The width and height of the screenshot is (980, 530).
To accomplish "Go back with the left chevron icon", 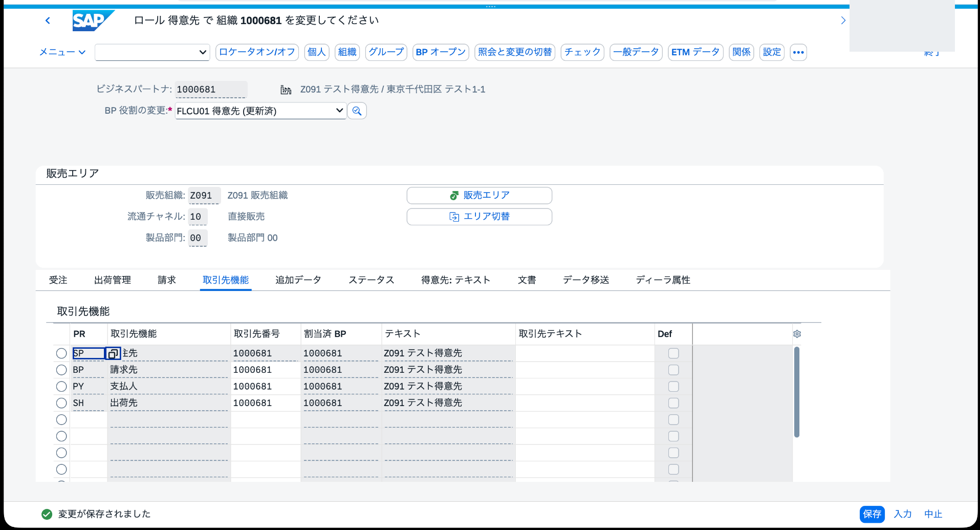I will (x=48, y=20).
